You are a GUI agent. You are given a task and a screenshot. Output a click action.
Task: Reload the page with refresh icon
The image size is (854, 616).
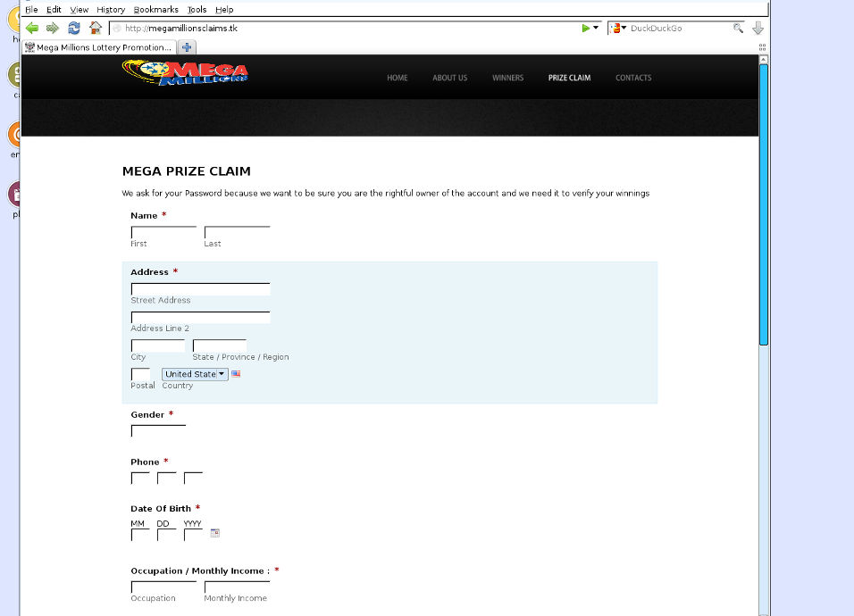[x=74, y=28]
